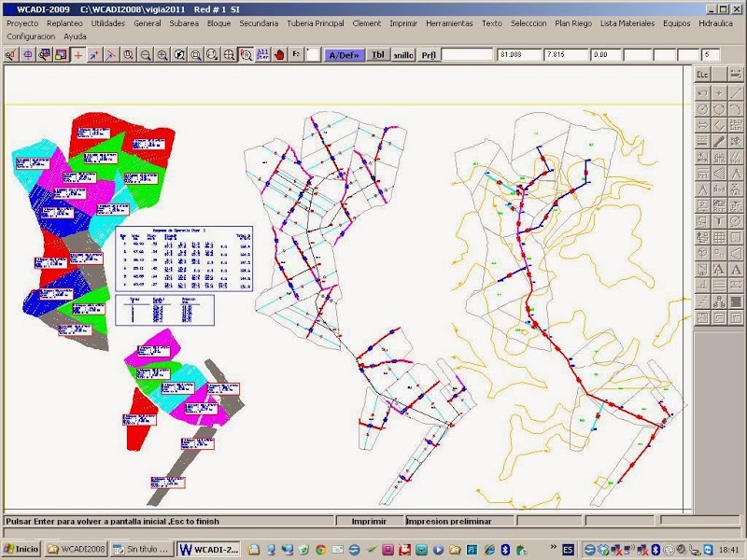Select the diagonal line drawing tool
747x560 pixels.
[x=736, y=92]
